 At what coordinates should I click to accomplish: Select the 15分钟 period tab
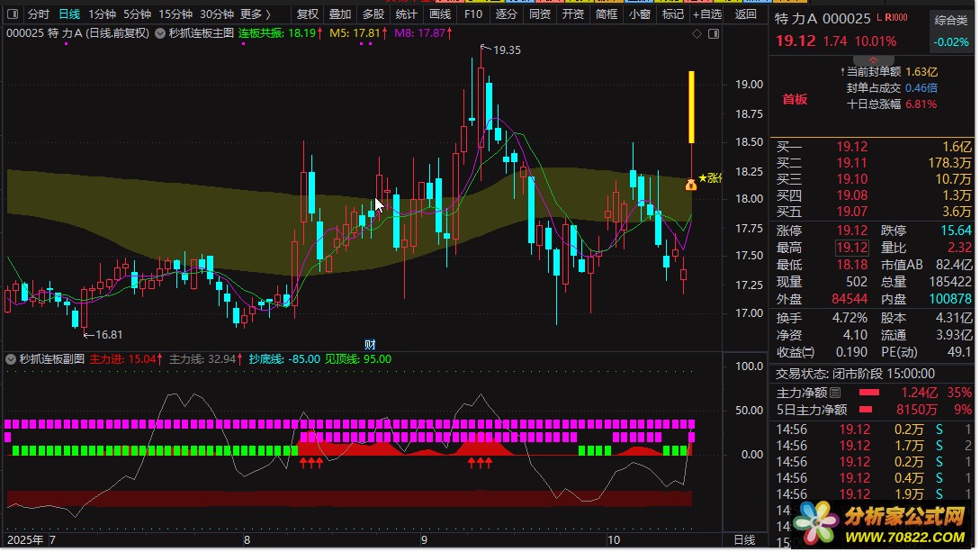coord(175,14)
